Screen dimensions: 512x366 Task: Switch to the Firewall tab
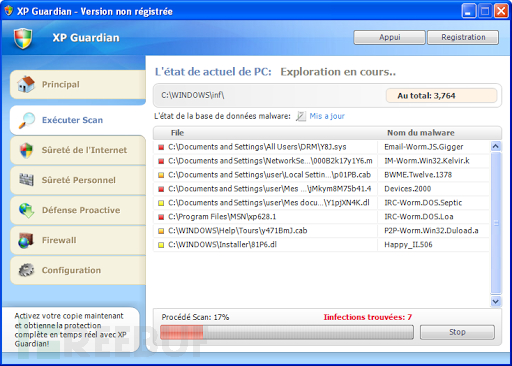78,240
